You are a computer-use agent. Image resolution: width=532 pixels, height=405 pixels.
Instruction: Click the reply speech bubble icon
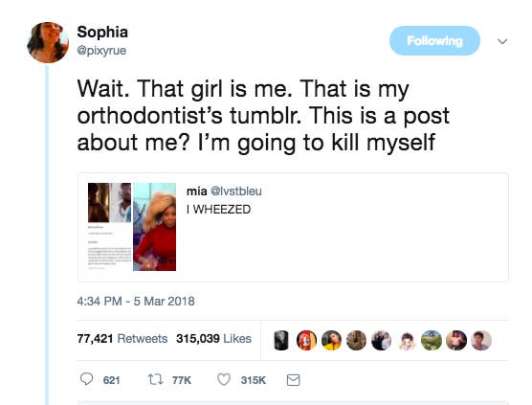coord(86,379)
